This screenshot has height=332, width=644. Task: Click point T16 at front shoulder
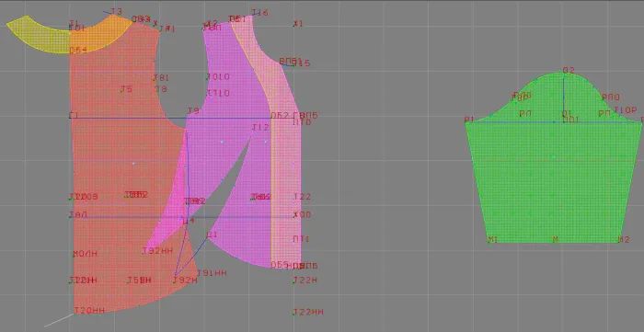click(x=260, y=13)
